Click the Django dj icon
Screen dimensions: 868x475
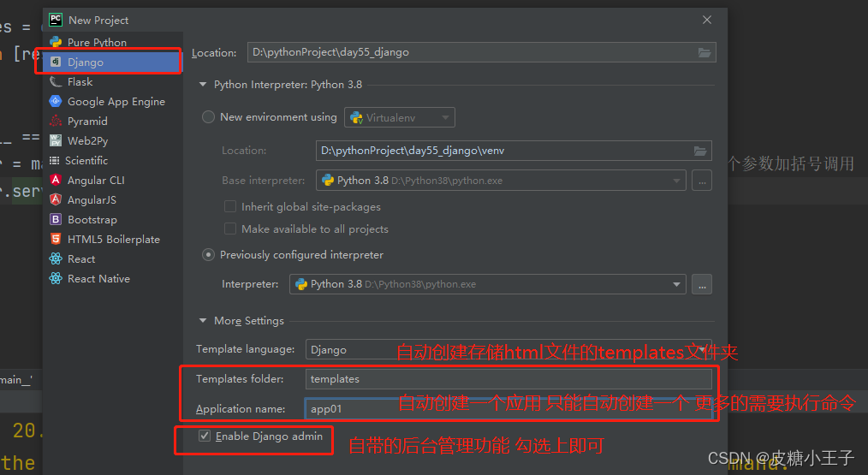pos(56,62)
